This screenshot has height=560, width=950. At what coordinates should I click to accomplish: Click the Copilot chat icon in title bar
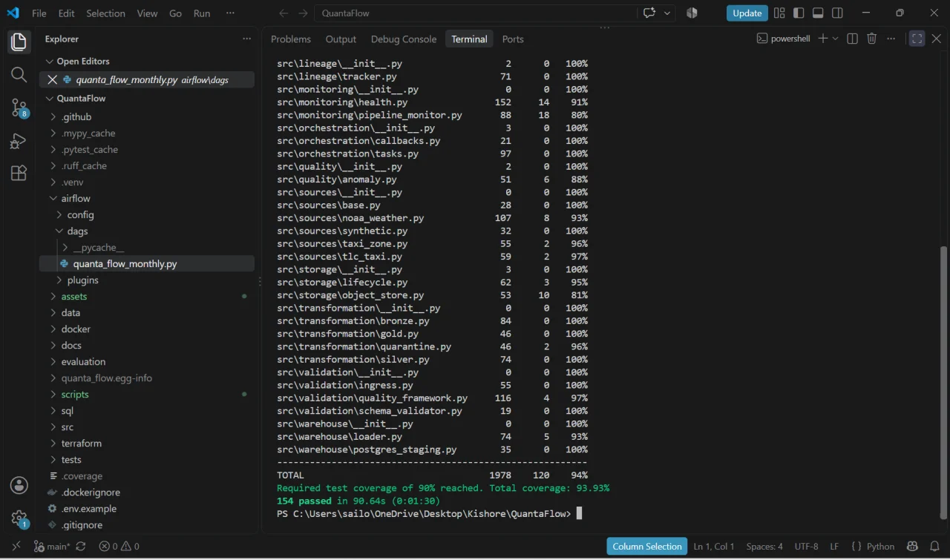tap(651, 13)
